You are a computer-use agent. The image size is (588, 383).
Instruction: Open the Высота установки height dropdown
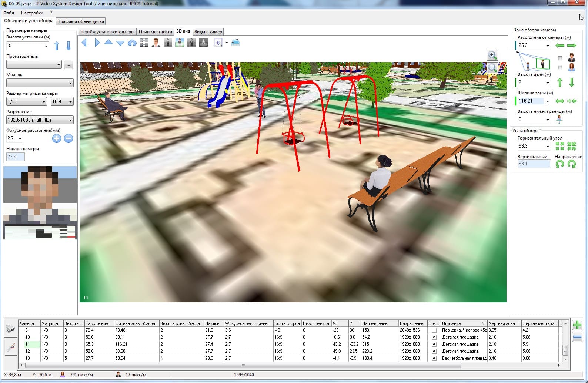tap(46, 46)
